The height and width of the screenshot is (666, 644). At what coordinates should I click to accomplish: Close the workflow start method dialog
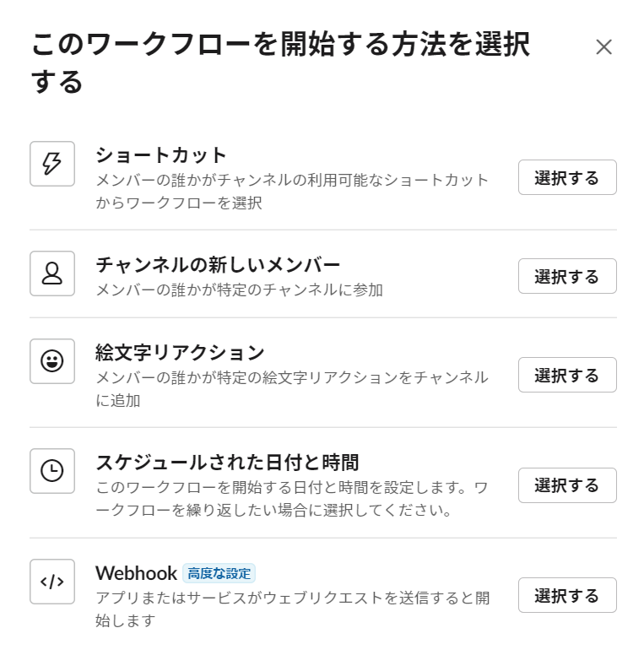603,46
